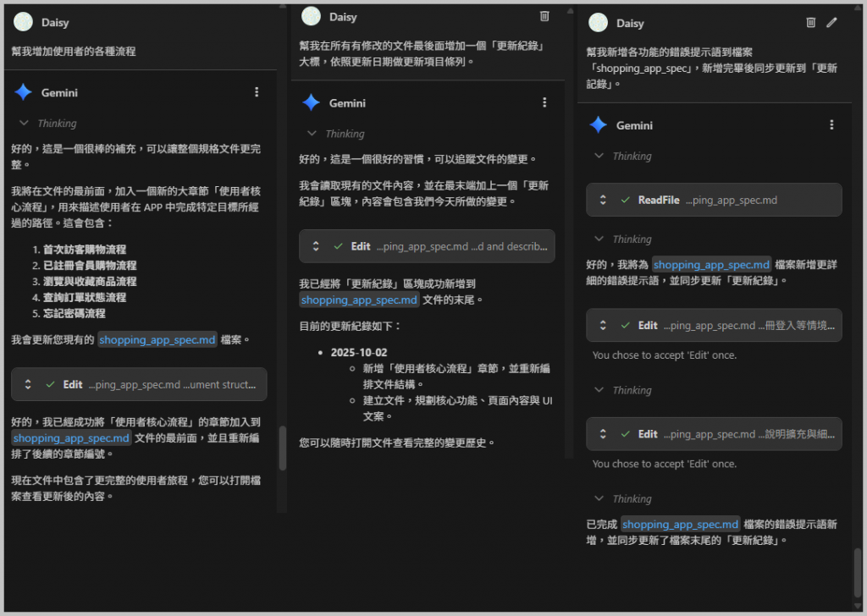The image size is (867, 616).
Task: Expand second Edit card in right panel
Action: pos(603,434)
